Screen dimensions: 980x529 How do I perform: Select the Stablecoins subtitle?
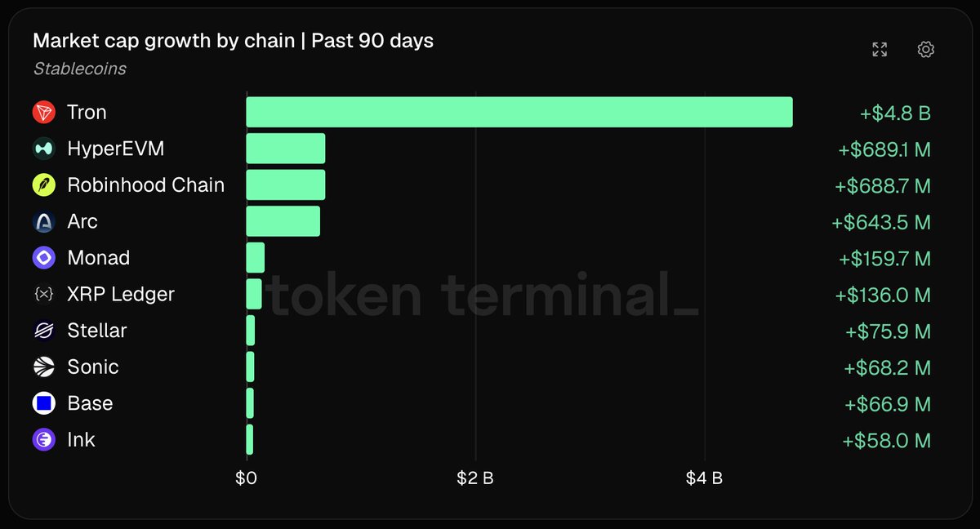tap(80, 69)
